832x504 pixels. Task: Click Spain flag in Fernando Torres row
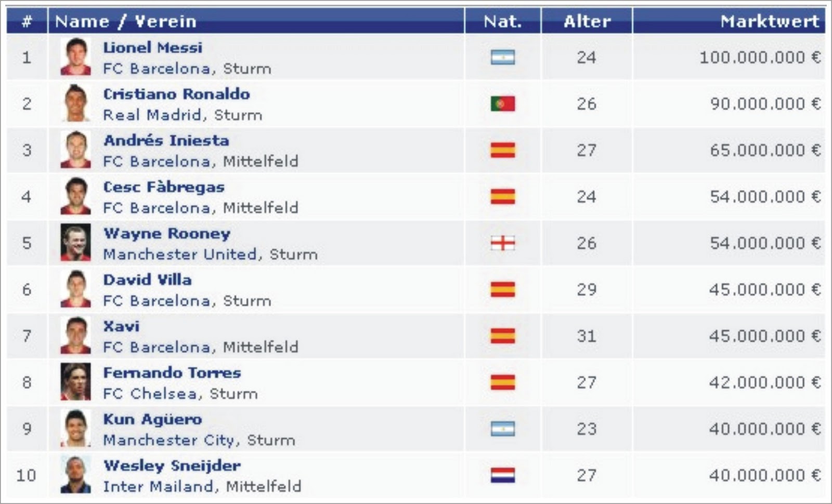pos(502,382)
